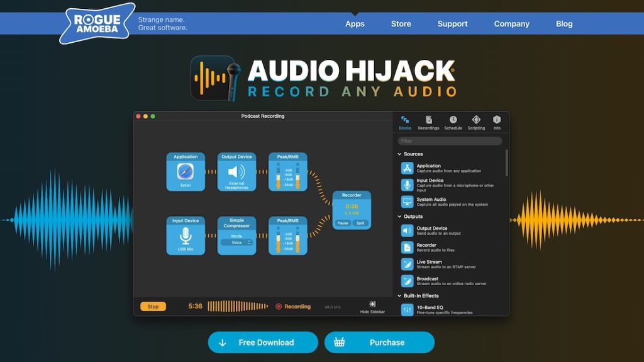Click the USB Mic Input Device block
This screenshot has height=362, width=644.
186,236
